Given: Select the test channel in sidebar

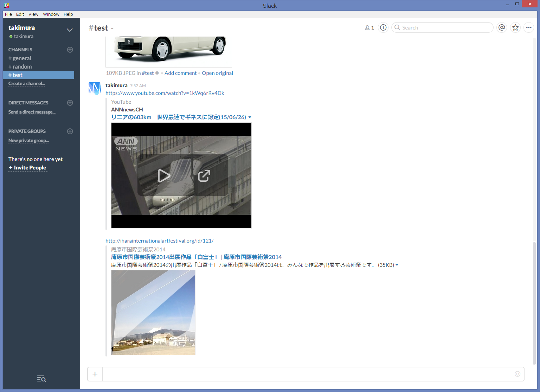Looking at the screenshot, I should coord(38,75).
